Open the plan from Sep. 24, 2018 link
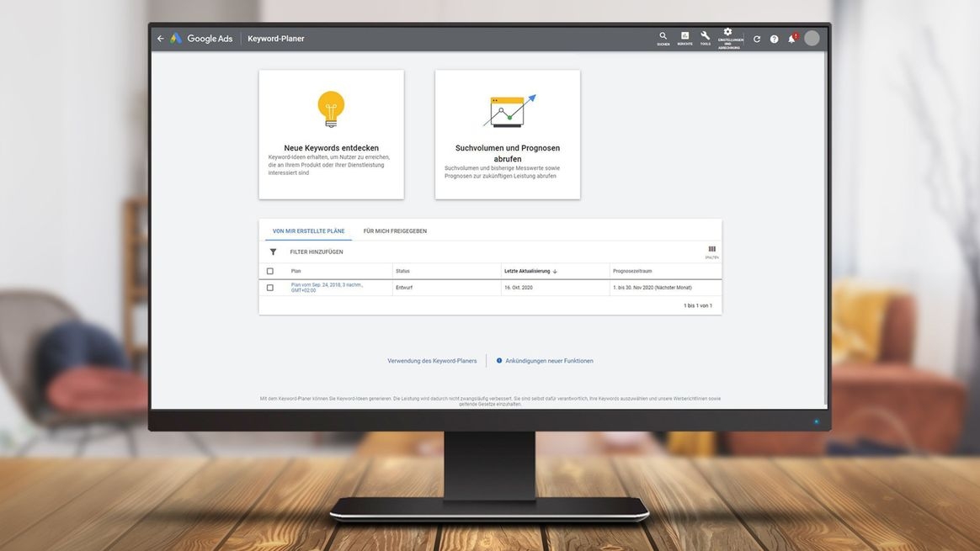 [x=327, y=287]
